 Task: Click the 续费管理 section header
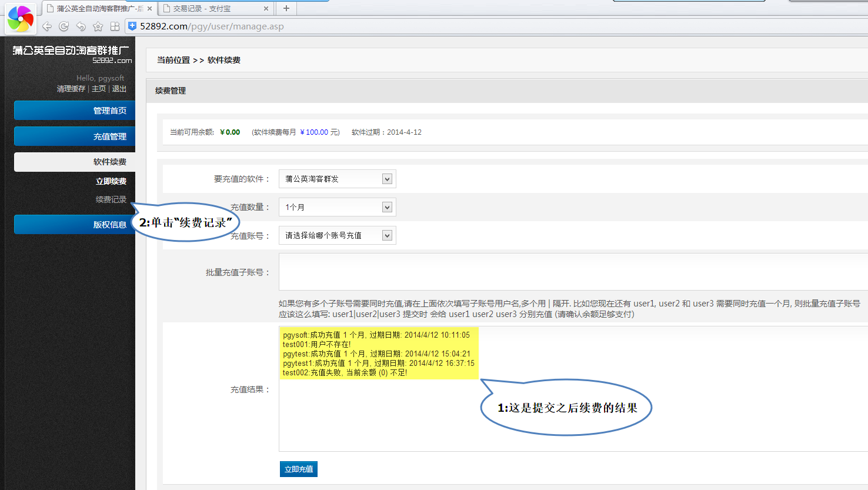[171, 91]
